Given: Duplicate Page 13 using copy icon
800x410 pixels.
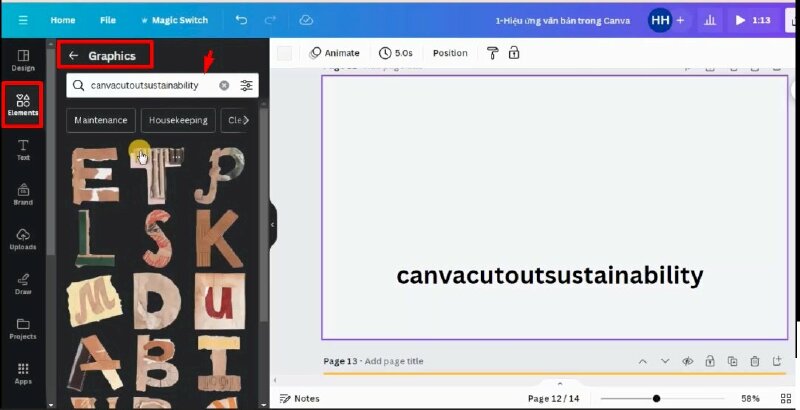Looking at the screenshot, I should [732, 361].
